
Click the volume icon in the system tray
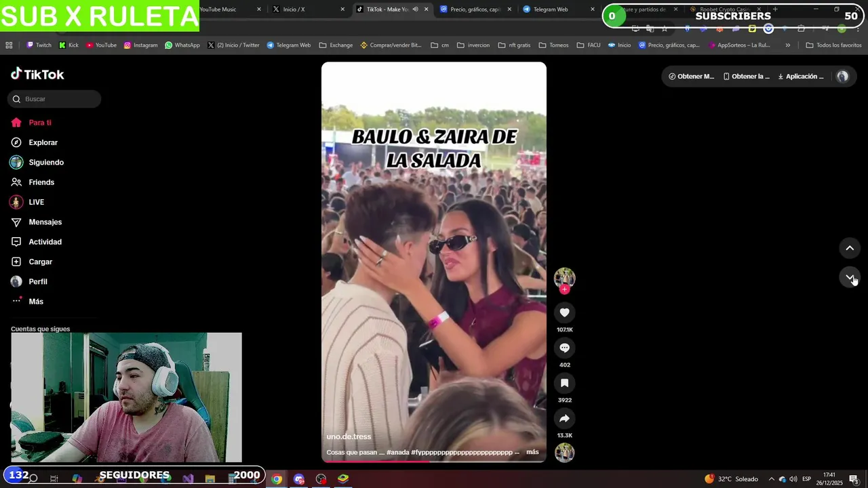(793, 479)
